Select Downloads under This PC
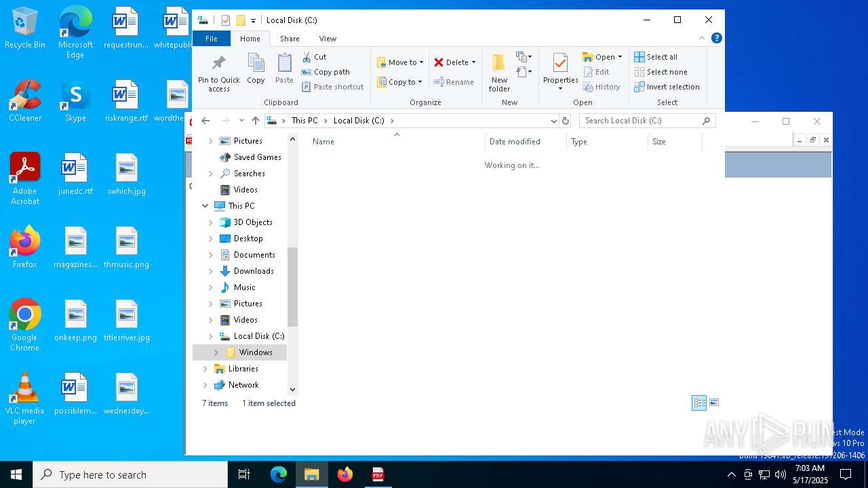This screenshot has height=488, width=868. click(x=254, y=271)
